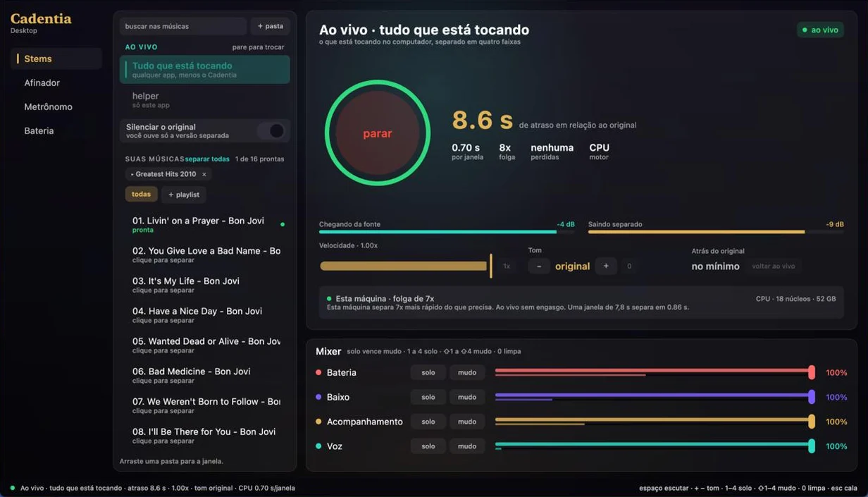Adjust the Velocidade speed slider handle
Image resolution: width=868 pixels, height=497 pixels.
point(491,266)
